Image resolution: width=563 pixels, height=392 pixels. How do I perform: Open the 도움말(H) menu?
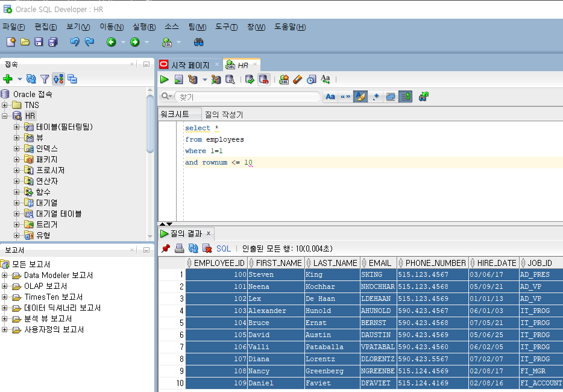click(x=290, y=27)
